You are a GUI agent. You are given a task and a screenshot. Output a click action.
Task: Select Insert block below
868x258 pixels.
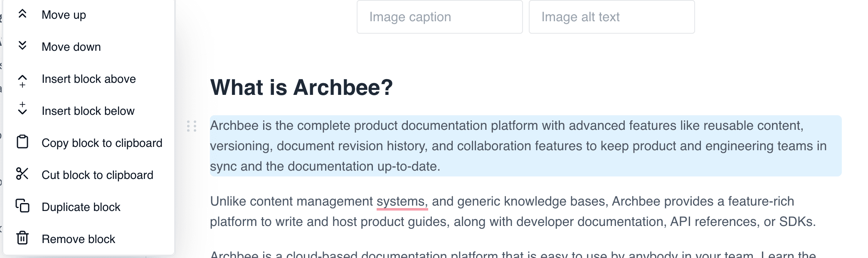click(89, 111)
